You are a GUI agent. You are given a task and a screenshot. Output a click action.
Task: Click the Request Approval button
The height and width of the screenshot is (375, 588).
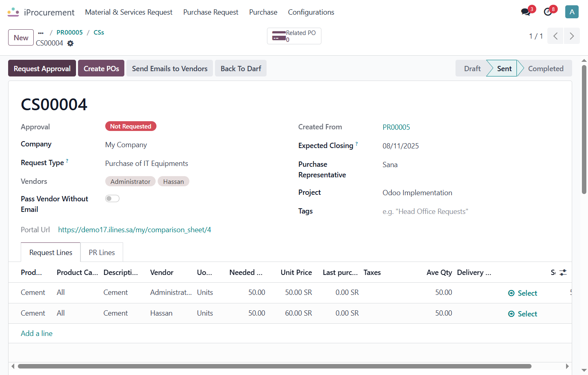pyautogui.click(x=42, y=68)
